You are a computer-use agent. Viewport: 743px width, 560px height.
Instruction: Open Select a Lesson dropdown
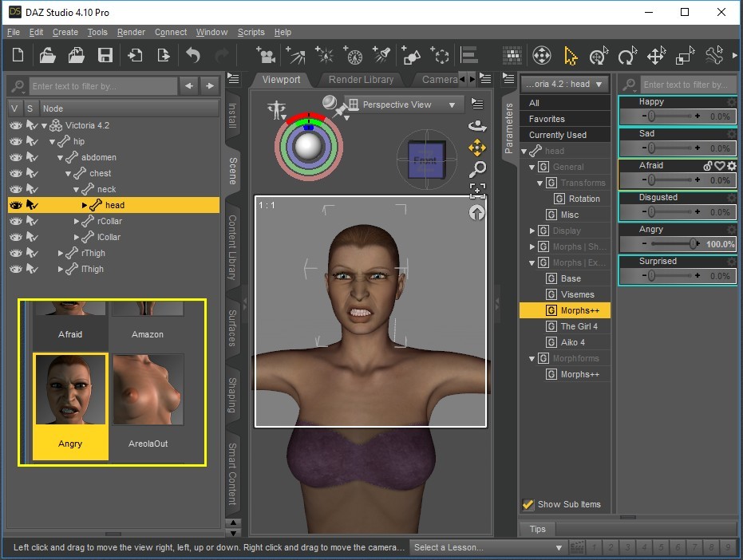pos(488,547)
